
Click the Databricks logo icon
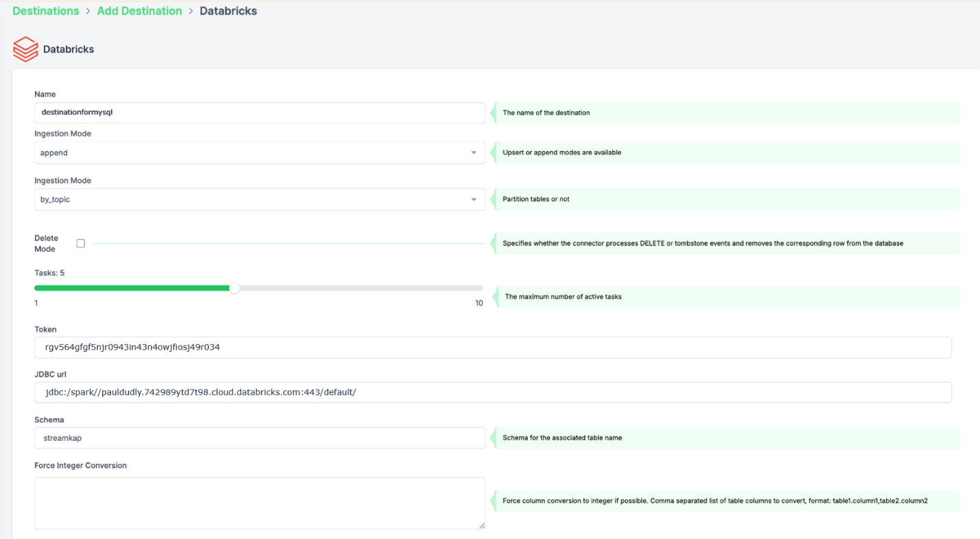coord(25,49)
